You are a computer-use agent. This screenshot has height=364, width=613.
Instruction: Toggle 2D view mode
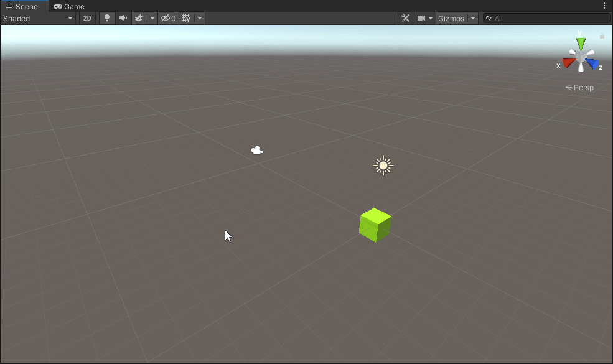coord(87,19)
